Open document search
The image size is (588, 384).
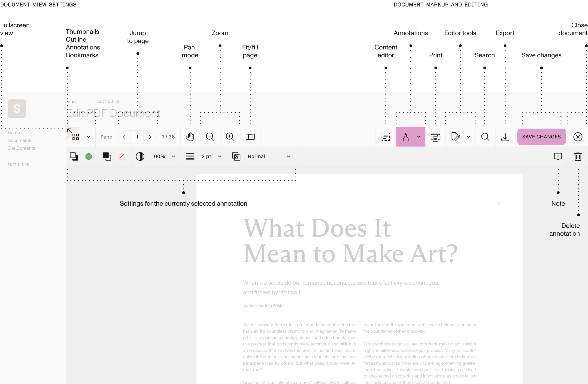click(x=485, y=137)
